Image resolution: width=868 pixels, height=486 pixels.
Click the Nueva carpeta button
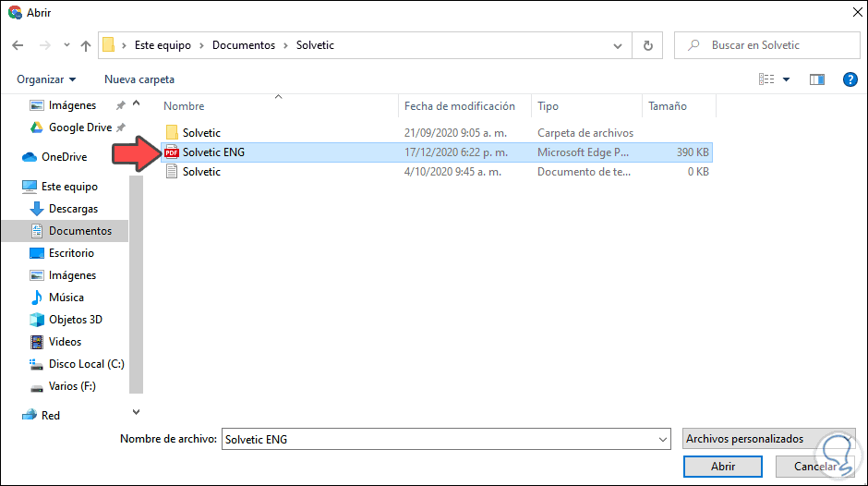pos(139,79)
